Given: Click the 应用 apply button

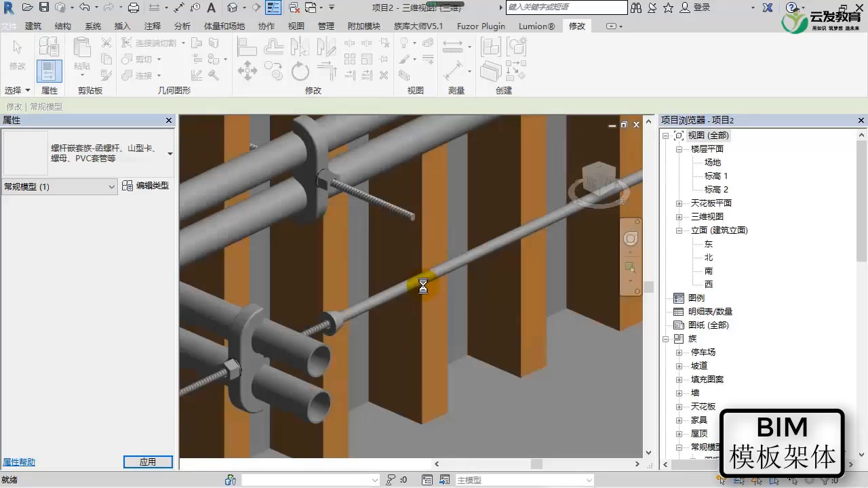Looking at the screenshot, I should [x=148, y=462].
